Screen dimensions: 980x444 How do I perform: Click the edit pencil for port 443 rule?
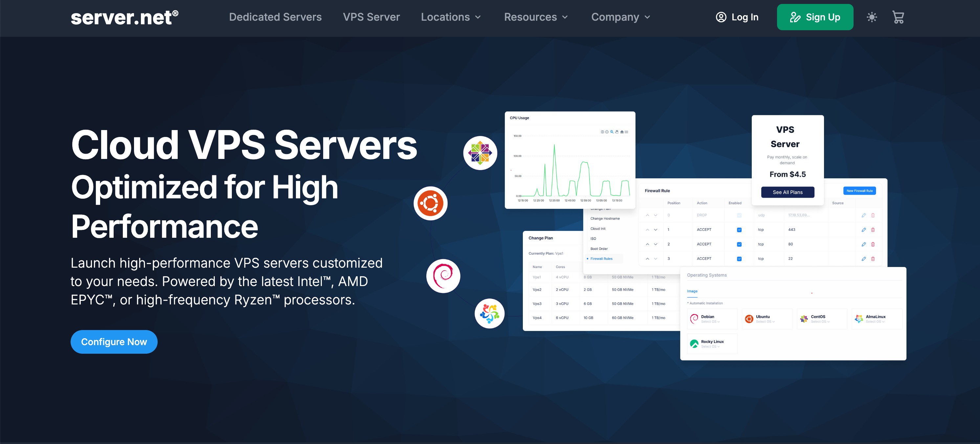tap(863, 230)
